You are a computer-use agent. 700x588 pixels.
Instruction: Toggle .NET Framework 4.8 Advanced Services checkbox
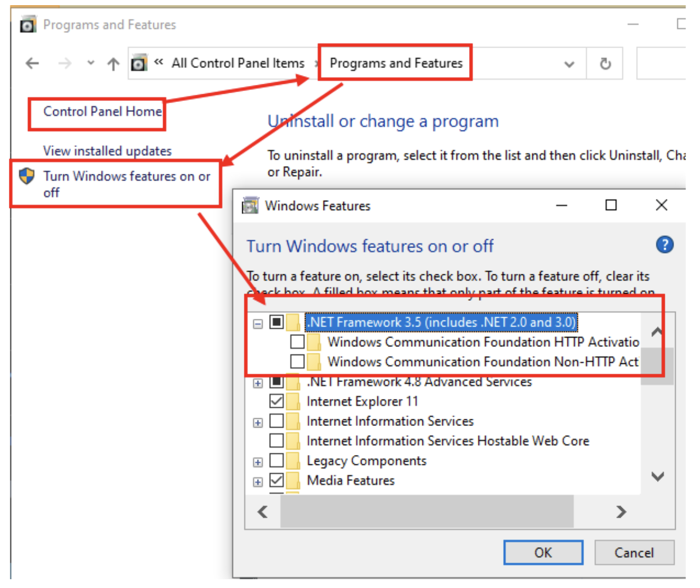tap(277, 381)
